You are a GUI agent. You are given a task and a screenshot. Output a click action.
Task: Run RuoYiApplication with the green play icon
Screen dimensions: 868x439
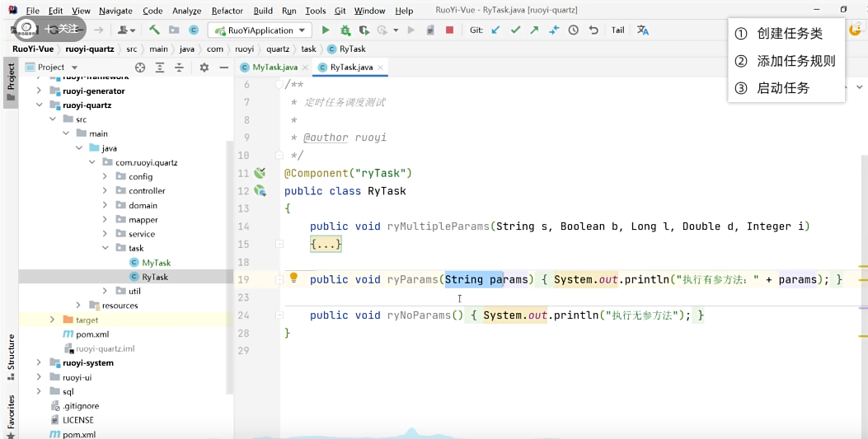pyautogui.click(x=326, y=30)
